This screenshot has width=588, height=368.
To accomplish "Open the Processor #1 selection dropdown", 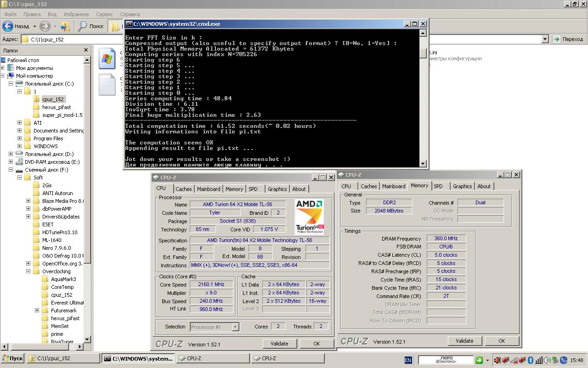I will pyautogui.click(x=235, y=327).
